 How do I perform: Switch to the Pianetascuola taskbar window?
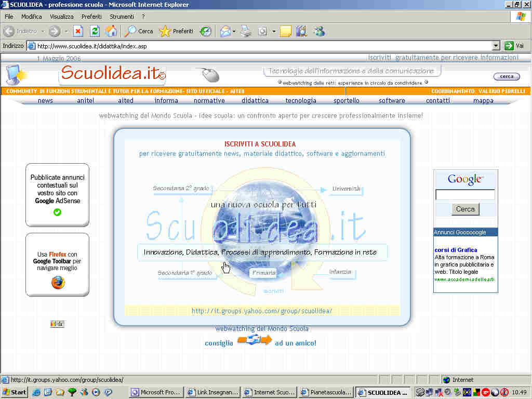326,393
